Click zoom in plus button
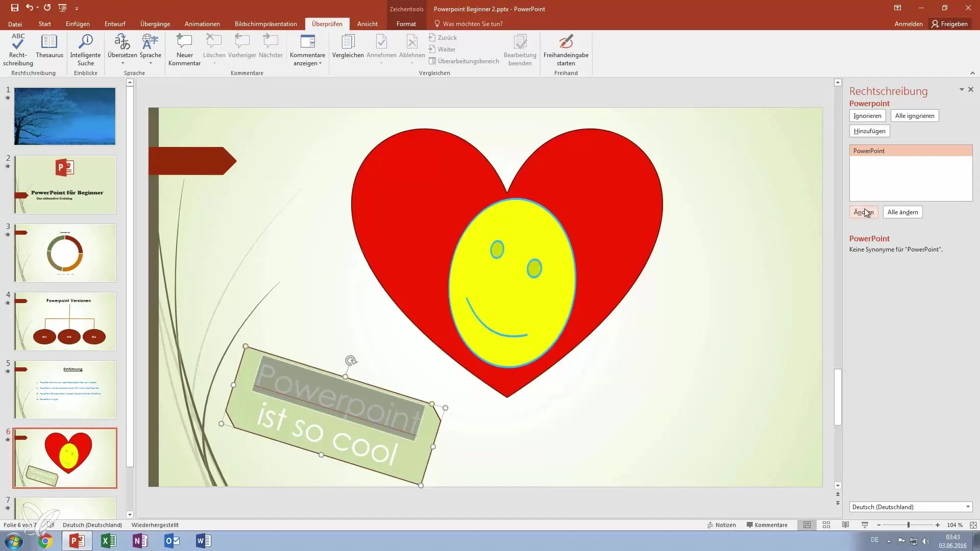The width and height of the screenshot is (980, 551). point(938,524)
